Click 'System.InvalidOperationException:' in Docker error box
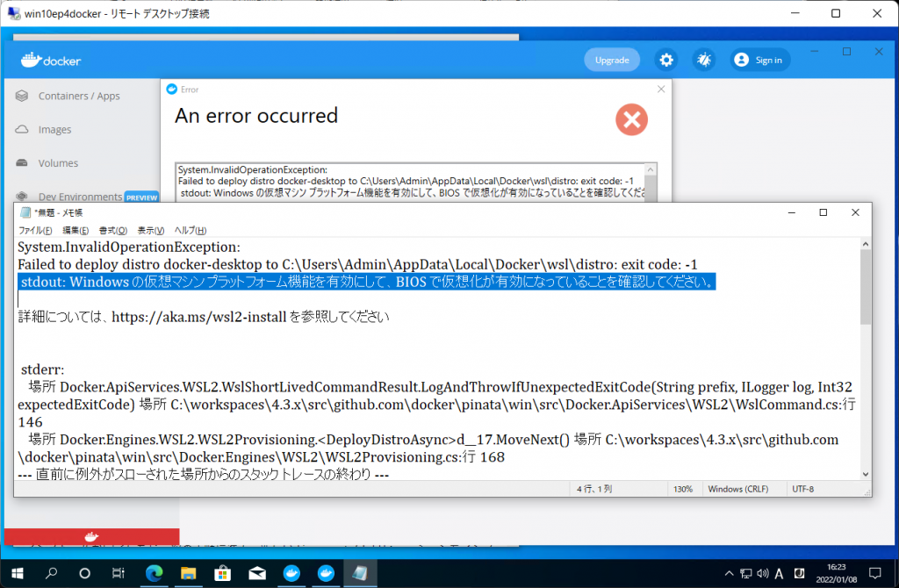Image resolution: width=899 pixels, height=588 pixels. click(x=253, y=169)
